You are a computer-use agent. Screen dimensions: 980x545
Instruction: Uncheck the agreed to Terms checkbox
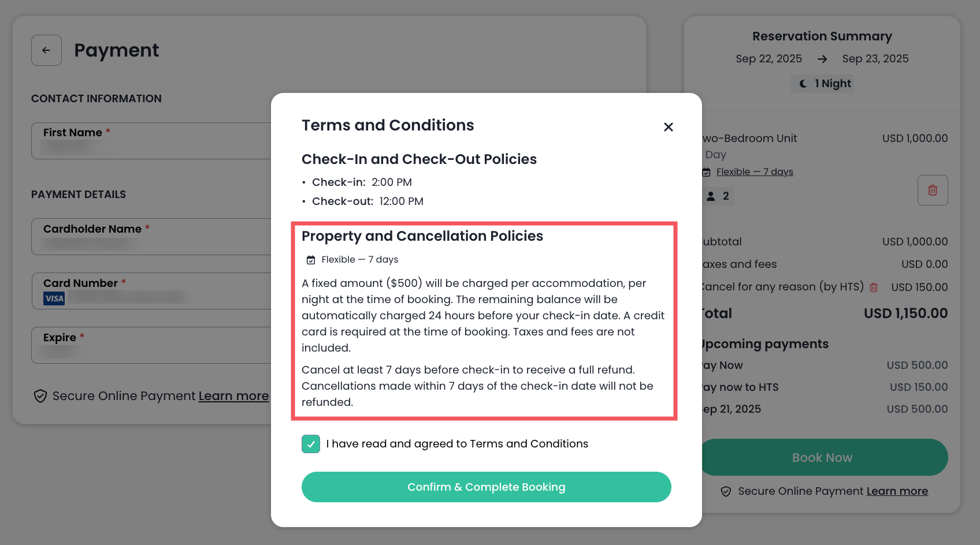point(311,444)
